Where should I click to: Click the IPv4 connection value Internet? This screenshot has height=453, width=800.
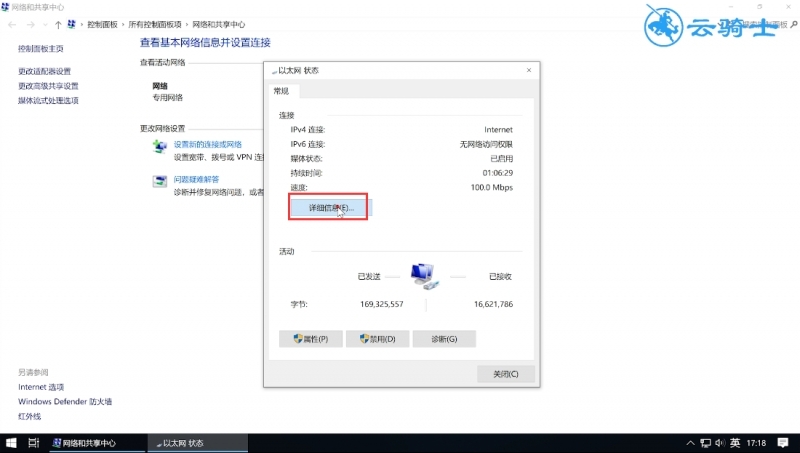[498, 130]
